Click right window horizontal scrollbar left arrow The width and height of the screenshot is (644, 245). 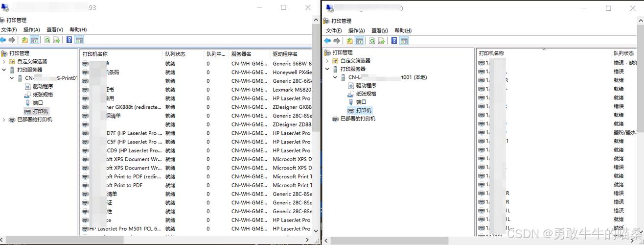[x=326, y=241]
